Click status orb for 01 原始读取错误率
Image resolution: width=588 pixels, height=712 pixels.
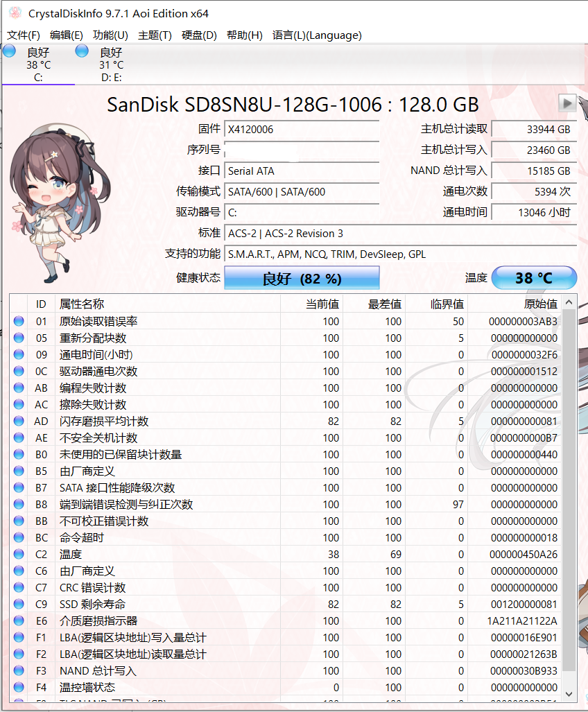click(19, 321)
